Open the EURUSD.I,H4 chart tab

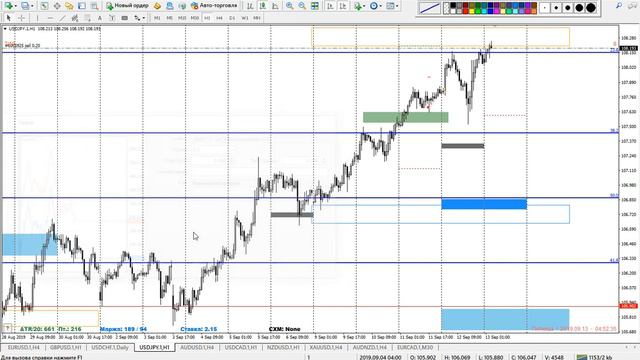click(24, 347)
